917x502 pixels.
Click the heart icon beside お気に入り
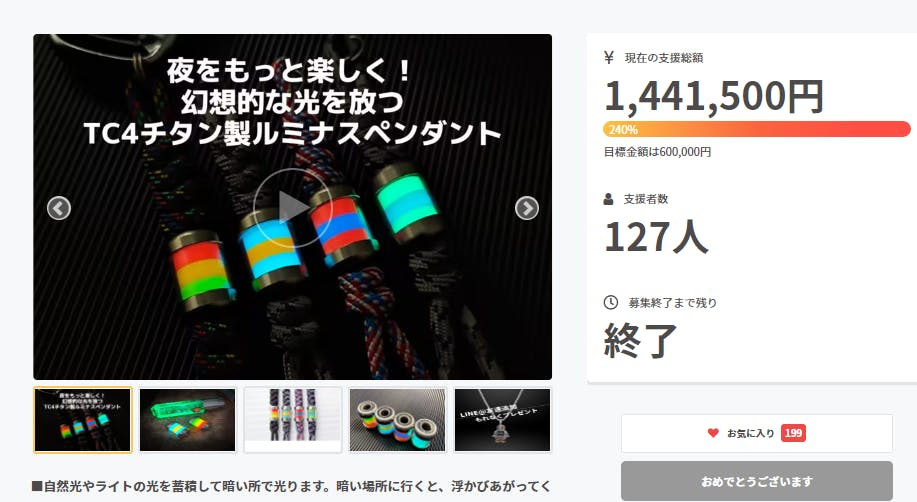tap(713, 433)
